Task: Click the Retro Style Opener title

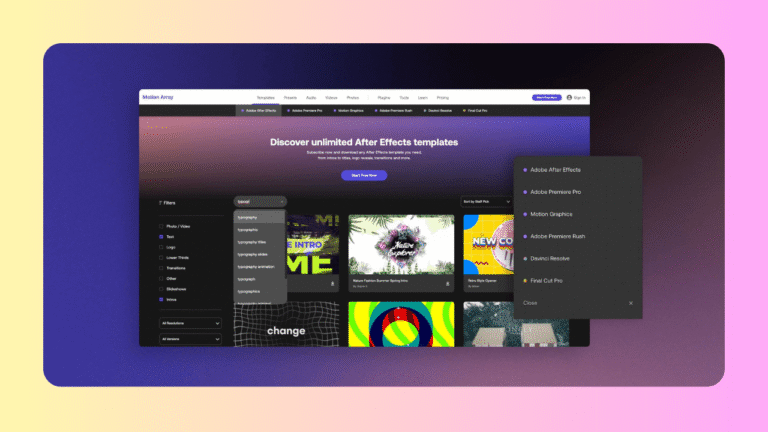Action: click(482, 281)
